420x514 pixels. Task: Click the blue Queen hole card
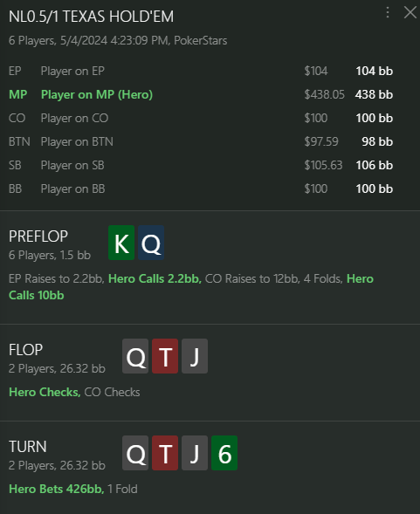[151, 243]
